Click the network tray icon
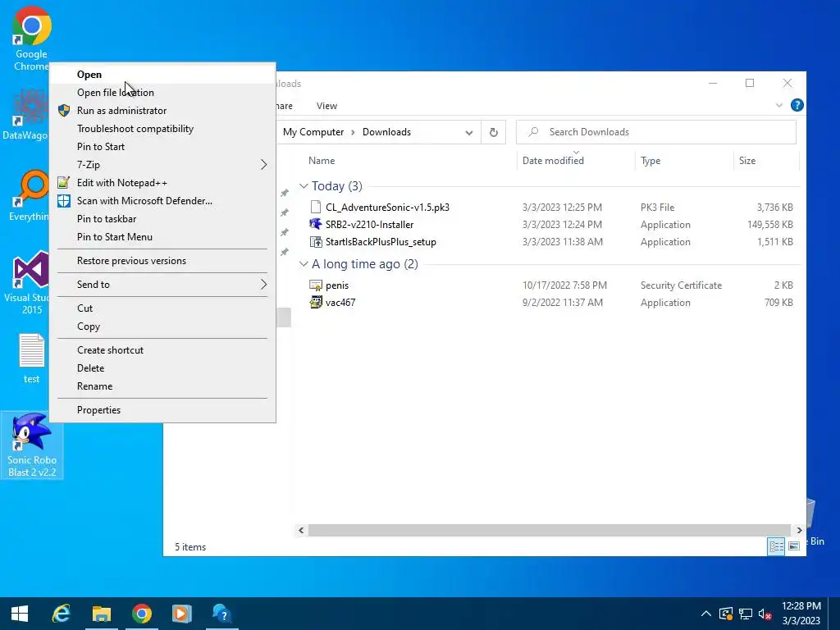The image size is (840, 630). pos(745,614)
